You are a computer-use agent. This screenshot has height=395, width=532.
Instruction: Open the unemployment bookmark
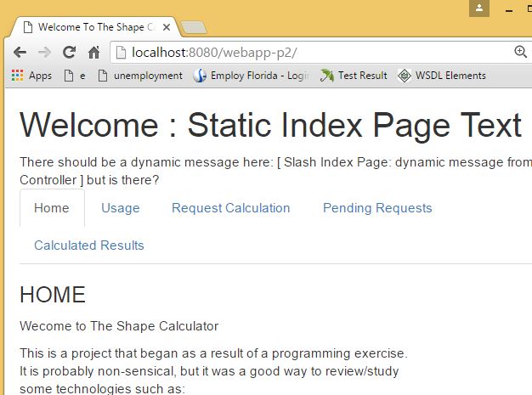point(140,76)
